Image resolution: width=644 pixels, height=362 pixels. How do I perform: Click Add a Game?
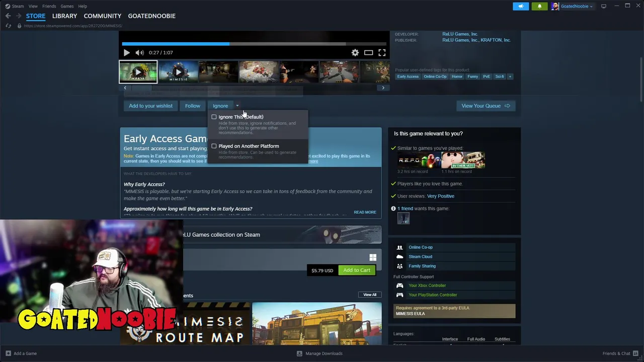click(21, 353)
